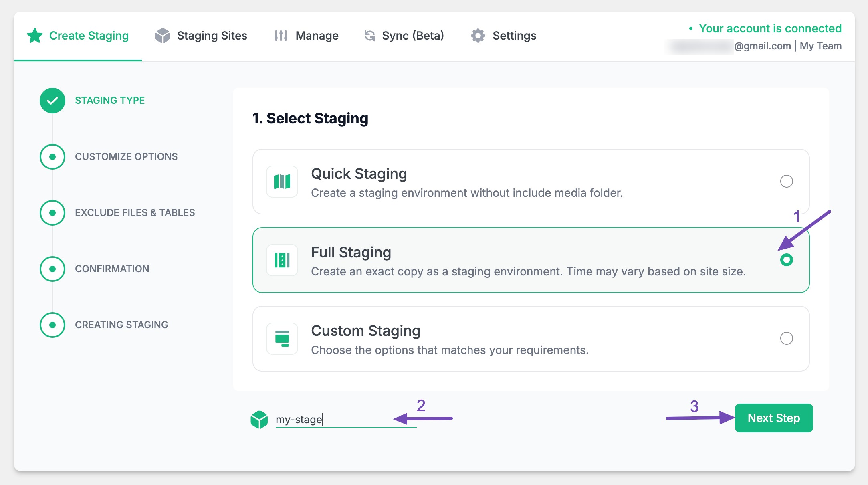Jump to the Customize Options step

click(x=126, y=156)
